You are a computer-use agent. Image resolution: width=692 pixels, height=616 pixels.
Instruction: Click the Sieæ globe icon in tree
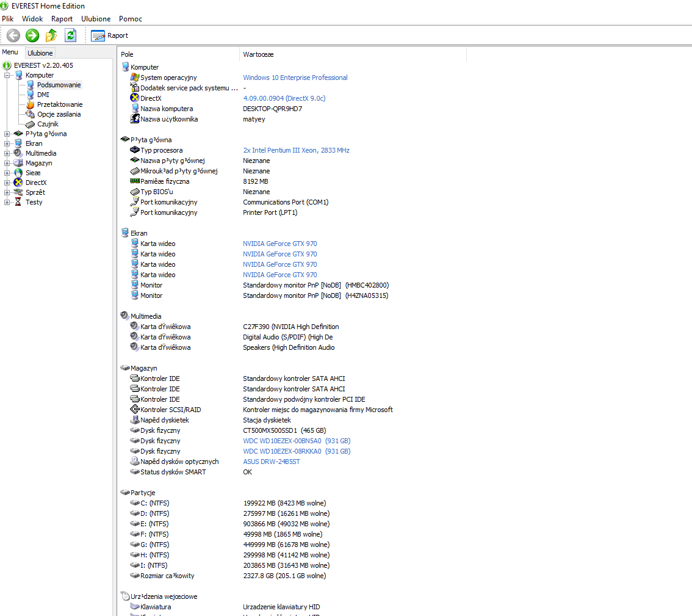pos(18,173)
